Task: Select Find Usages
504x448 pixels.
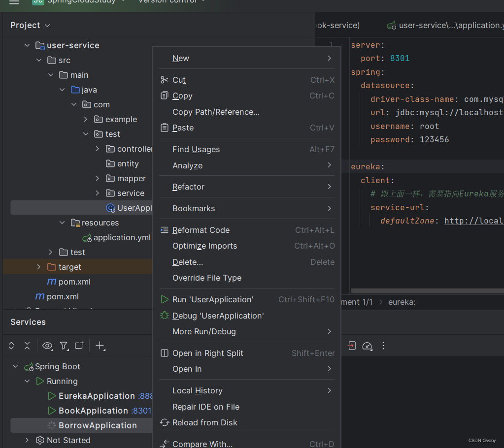Action: click(x=247, y=149)
